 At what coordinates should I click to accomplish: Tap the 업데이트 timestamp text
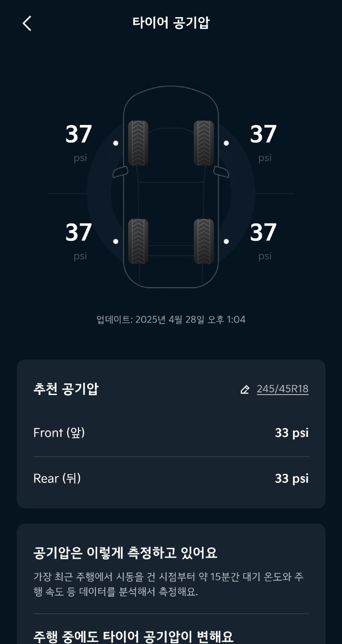click(171, 320)
